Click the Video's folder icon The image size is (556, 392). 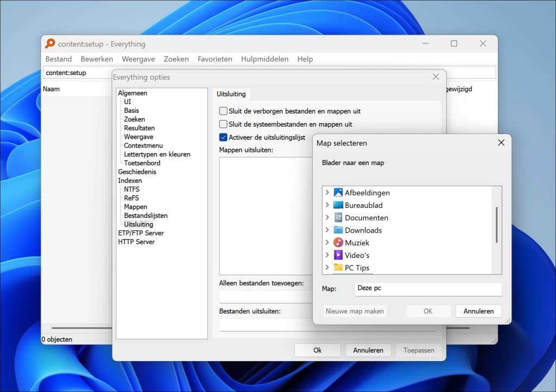(338, 255)
